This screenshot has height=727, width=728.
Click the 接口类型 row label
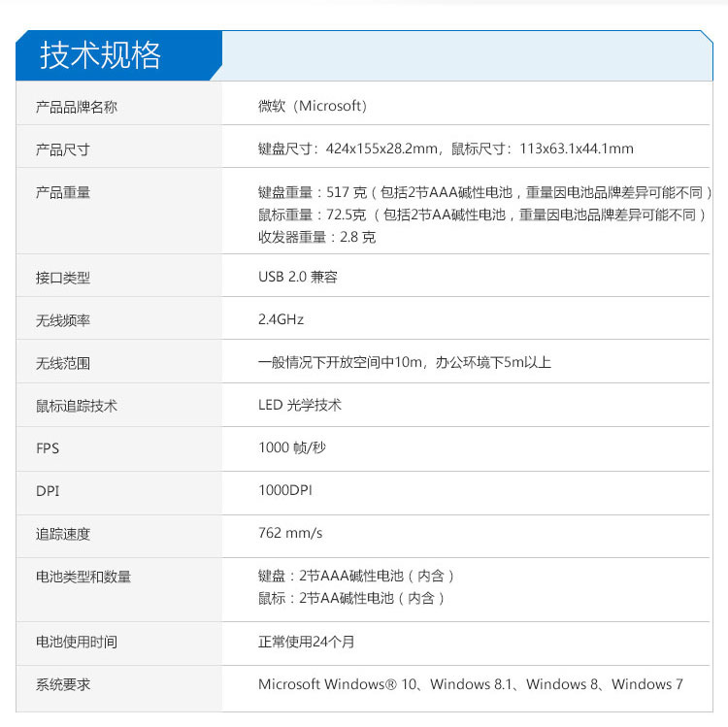[63, 278]
